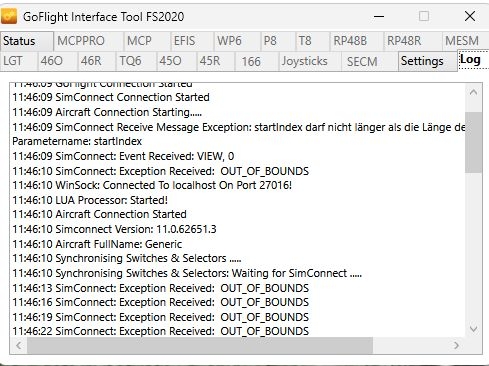Select the SECM tab
489x366 pixels.
pyautogui.click(x=370, y=61)
